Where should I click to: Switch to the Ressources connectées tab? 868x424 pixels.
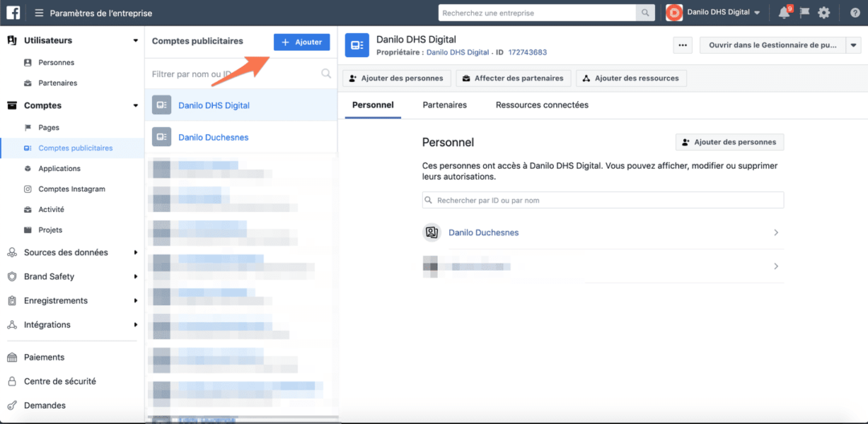(542, 105)
